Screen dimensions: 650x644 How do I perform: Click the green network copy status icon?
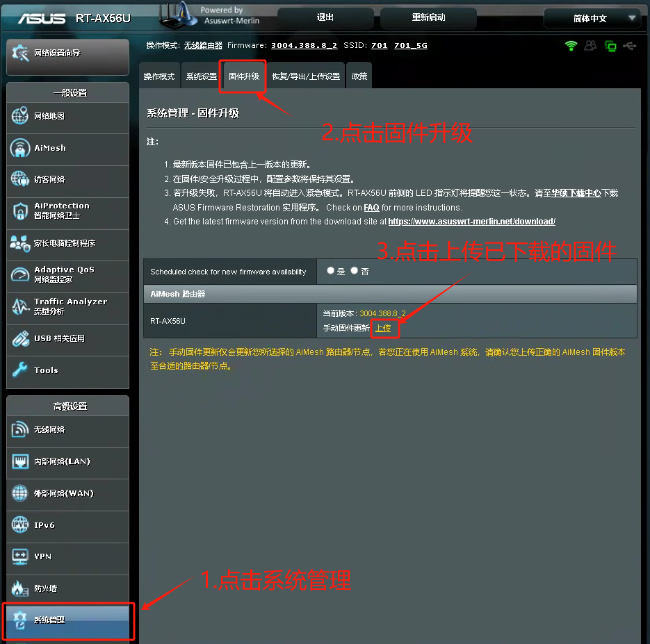point(610,46)
